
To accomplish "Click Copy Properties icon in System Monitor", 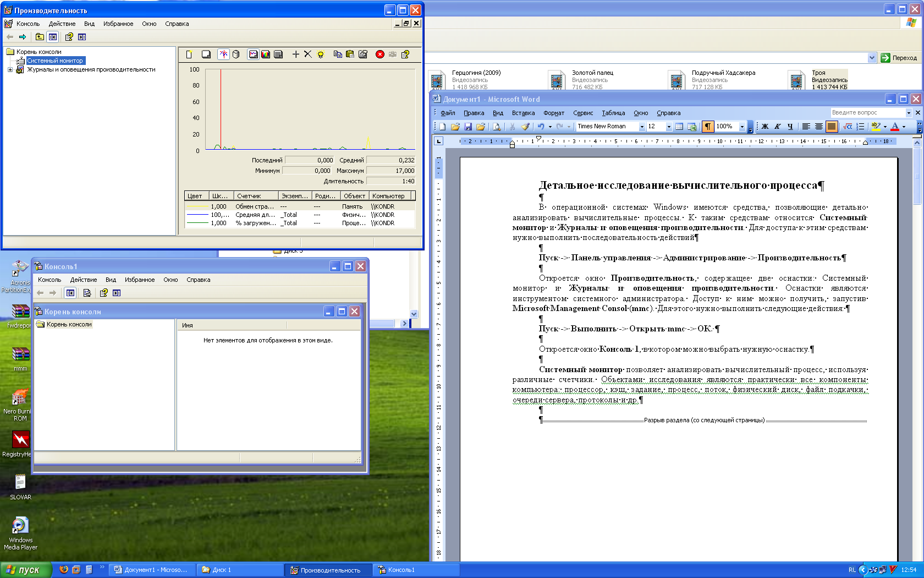I will click(x=338, y=54).
